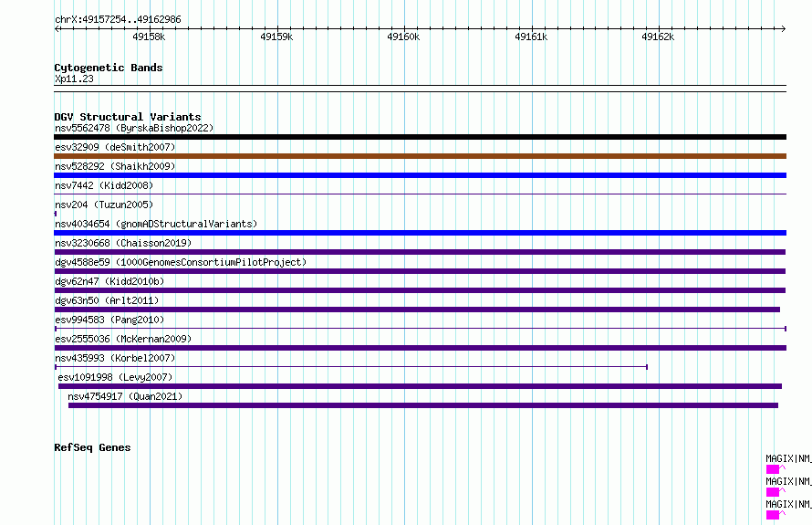Click the 49162k ruler tick label
Image resolution: width=812 pixels, height=525 pixels.
pyautogui.click(x=658, y=37)
